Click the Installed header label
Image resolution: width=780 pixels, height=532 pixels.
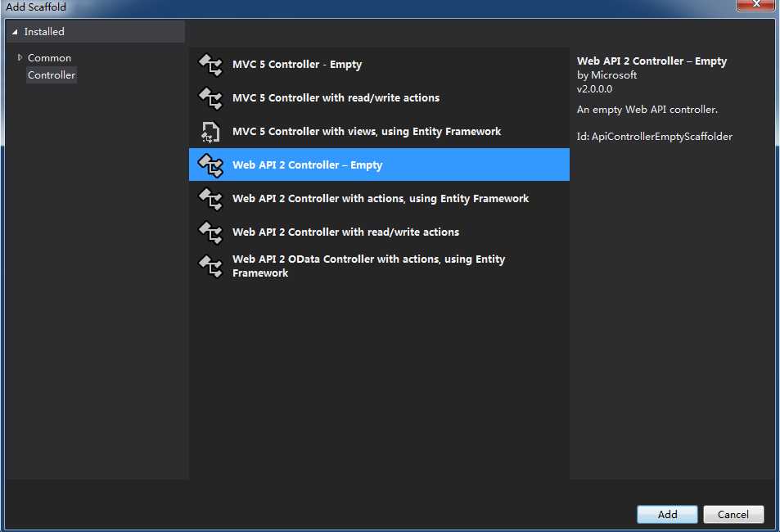44,32
